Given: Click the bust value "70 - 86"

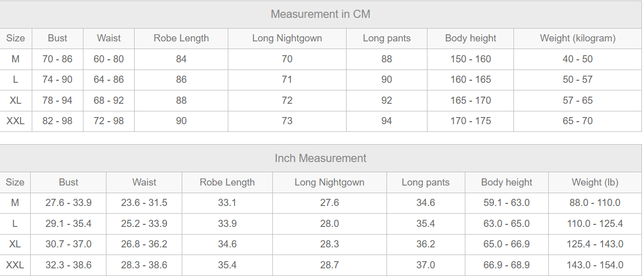Looking at the screenshot, I should (57, 59).
